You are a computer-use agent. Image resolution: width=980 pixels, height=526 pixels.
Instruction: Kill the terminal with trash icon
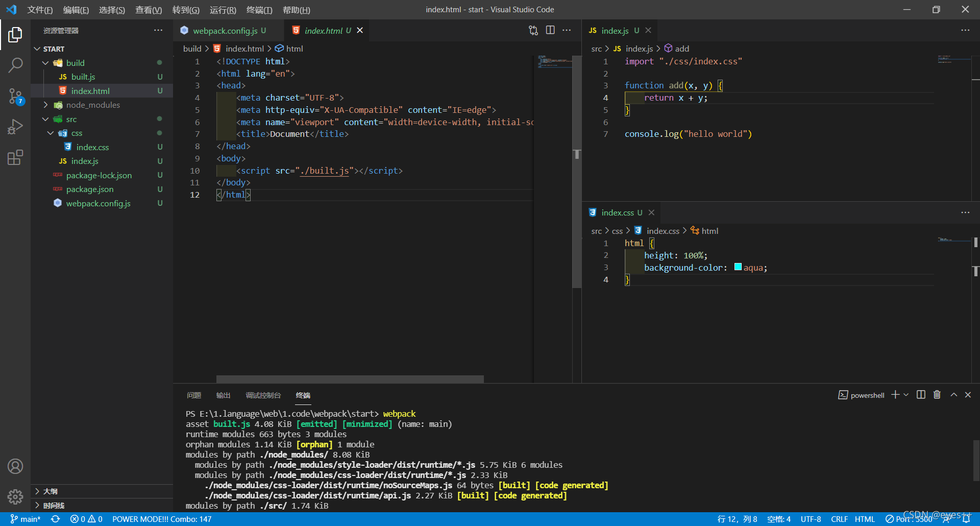937,395
